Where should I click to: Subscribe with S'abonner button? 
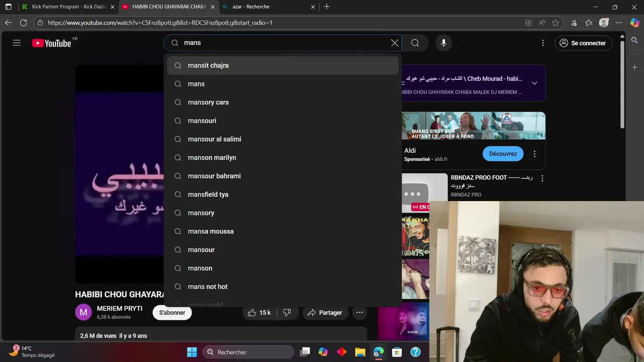(x=172, y=313)
